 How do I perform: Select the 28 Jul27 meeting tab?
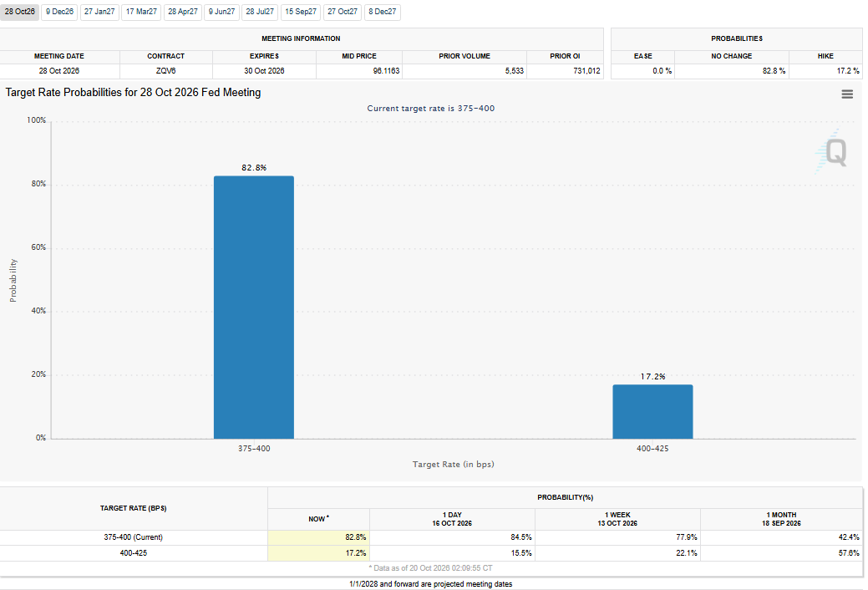tap(260, 12)
